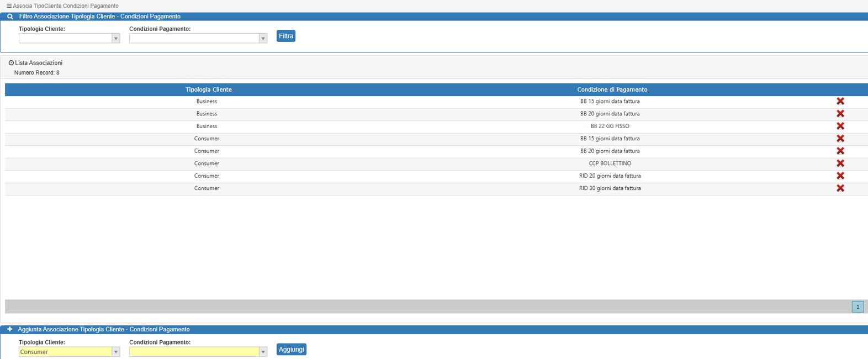Go to page 1 in the pager
This screenshot has width=868, height=359.
pos(858,307)
